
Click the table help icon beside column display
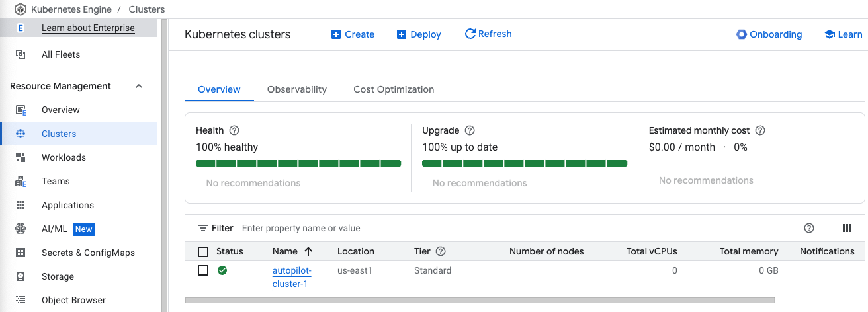[x=808, y=228]
